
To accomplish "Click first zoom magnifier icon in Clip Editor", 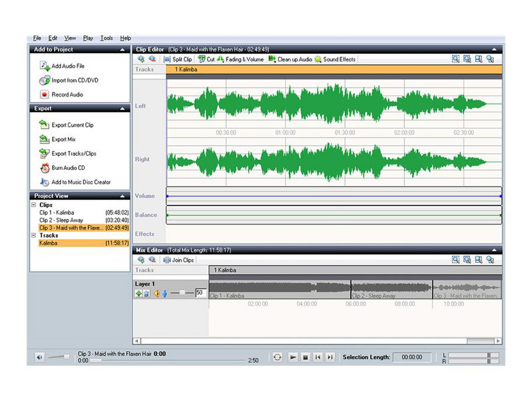I will coord(456,59).
